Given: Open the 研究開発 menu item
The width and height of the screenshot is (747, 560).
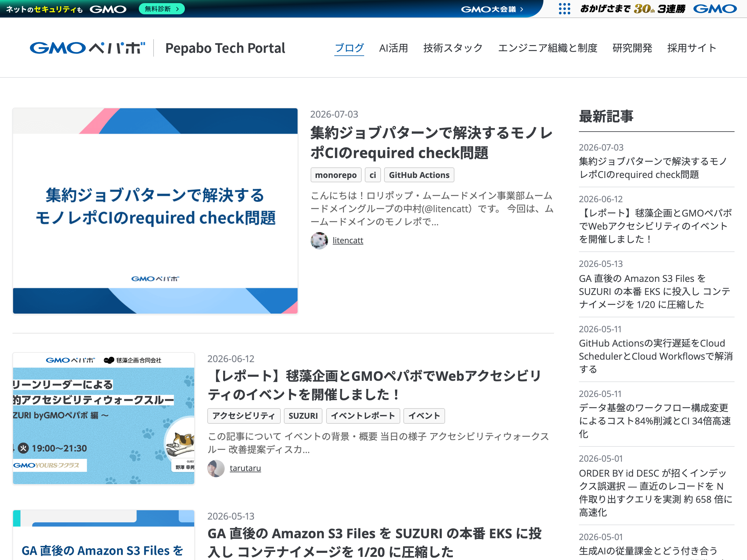Looking at the screenshot, I should tap(632, 48).
